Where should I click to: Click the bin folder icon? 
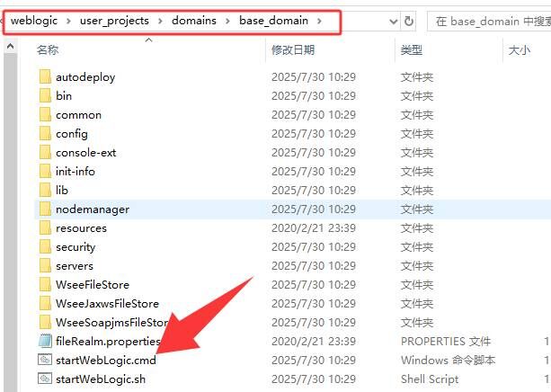(x=45, y=95)
